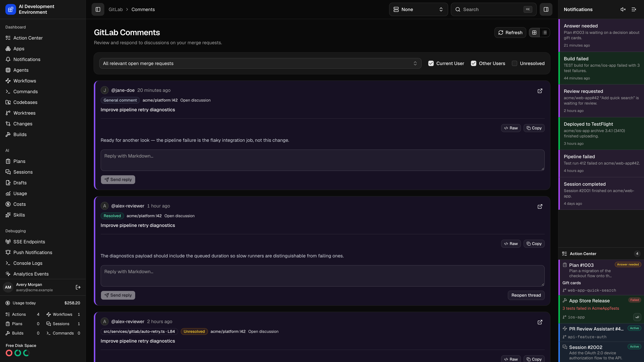
Task: Open alex-reviewer's 2 hours ago comment externally
Action: 540,322
